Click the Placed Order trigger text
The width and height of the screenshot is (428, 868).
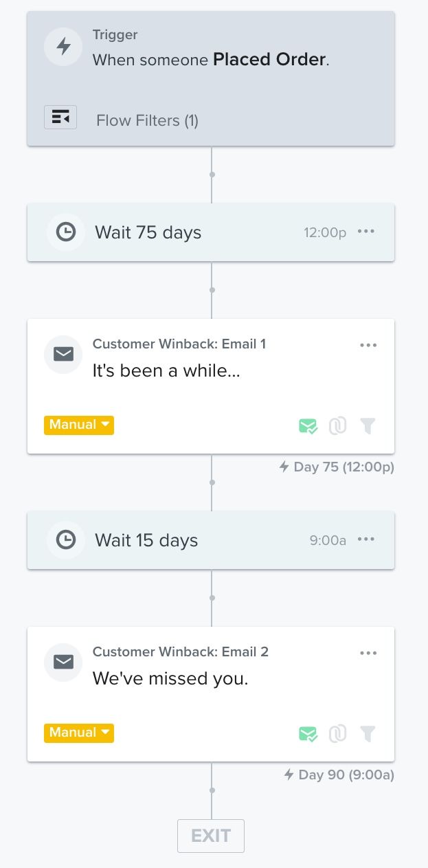(268, 60)
